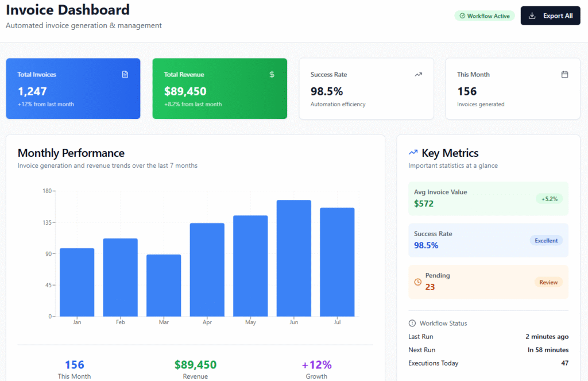Click the document icon in Total Invoices card
This screenshot has width=588, height=381.
pos(125,74)
